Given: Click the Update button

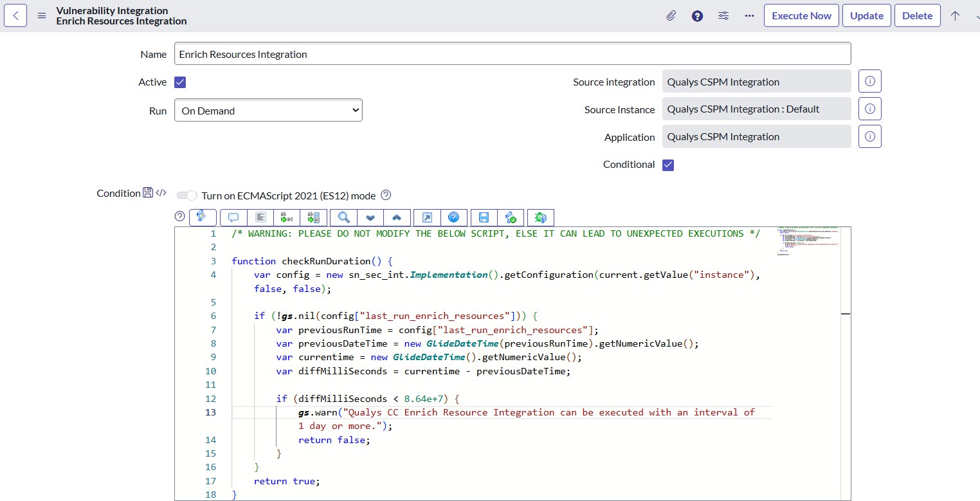Looking at the screenshot, I should (x=867, y=16).
